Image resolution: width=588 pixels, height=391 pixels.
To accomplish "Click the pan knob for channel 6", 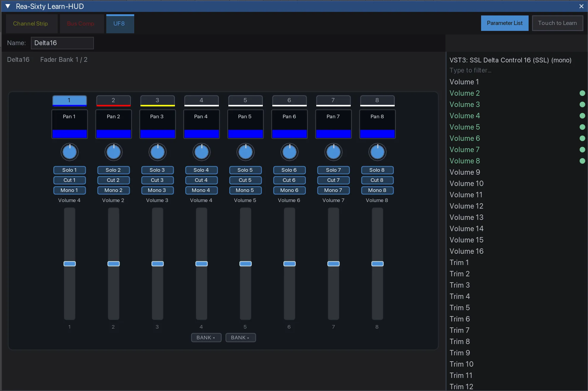I will click(290, 152).
